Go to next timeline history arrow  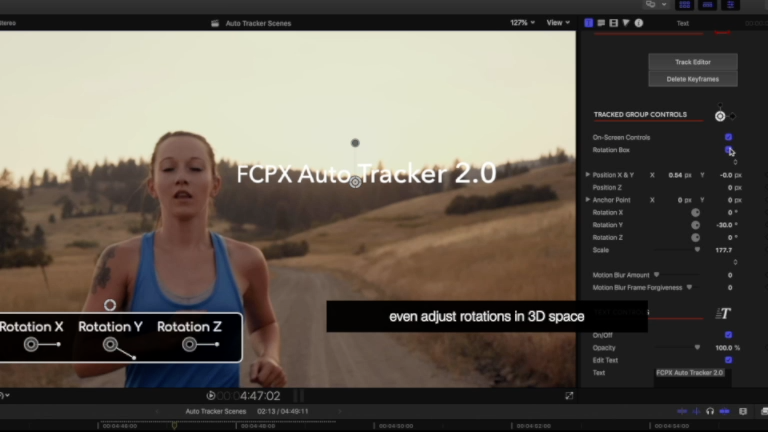click(339, 411)
